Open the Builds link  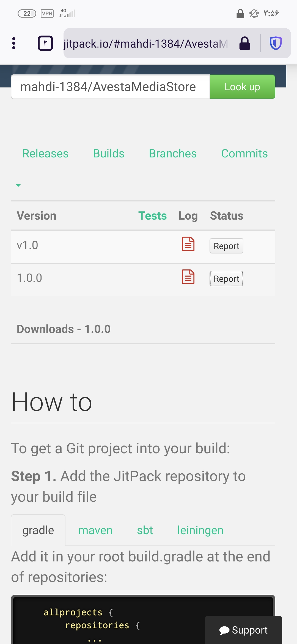coord(109,154)
